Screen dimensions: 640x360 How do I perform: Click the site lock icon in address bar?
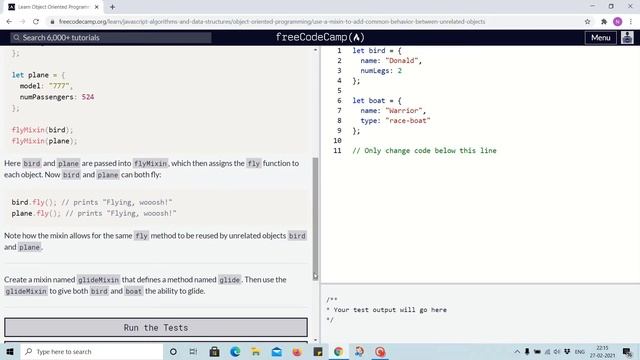pyautogui.click(x=52, y=22)
